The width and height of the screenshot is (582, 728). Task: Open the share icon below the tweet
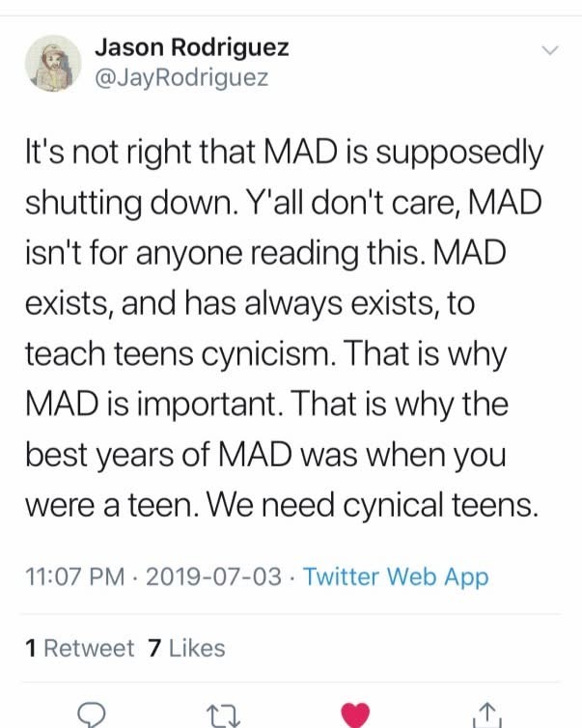coord(488,714)
